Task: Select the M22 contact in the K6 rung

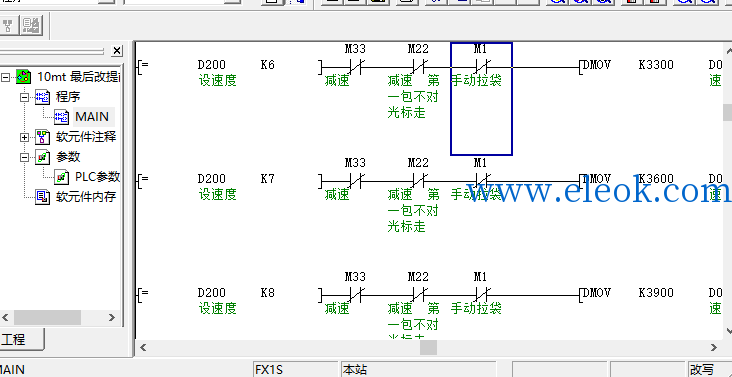Action: pyautogui.click(x=418, y=67)
